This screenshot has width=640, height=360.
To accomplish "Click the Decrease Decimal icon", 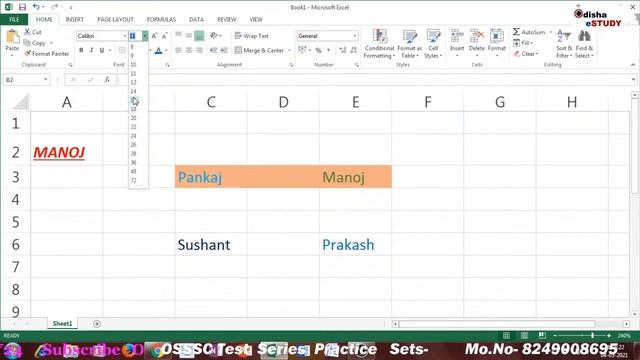I will (353, 50).
